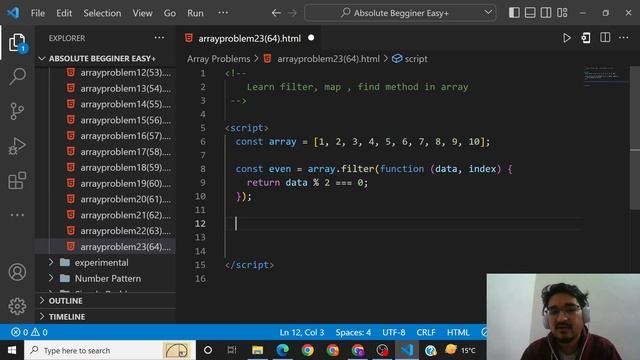640x360 pixels.
Task: Open the command center dropdown arrow
Action: click(488, 13)
